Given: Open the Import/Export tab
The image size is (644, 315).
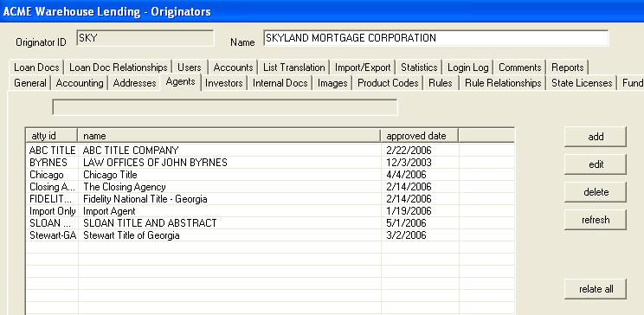Looking at the screenshot, I should click(x=363, y=67).
